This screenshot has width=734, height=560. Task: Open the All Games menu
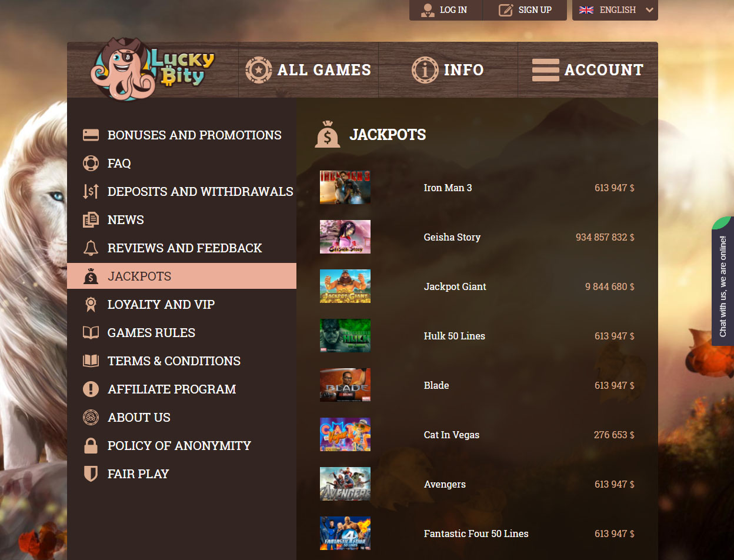308,70
